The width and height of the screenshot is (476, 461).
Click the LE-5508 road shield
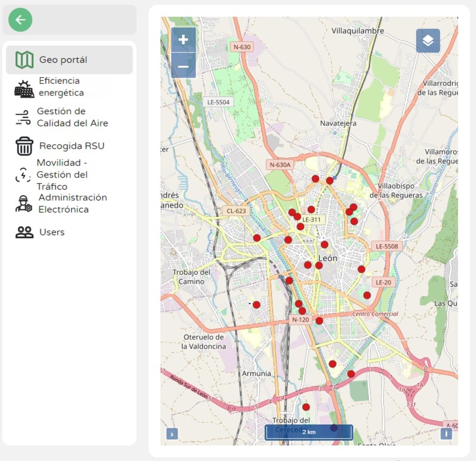(387, 246)
